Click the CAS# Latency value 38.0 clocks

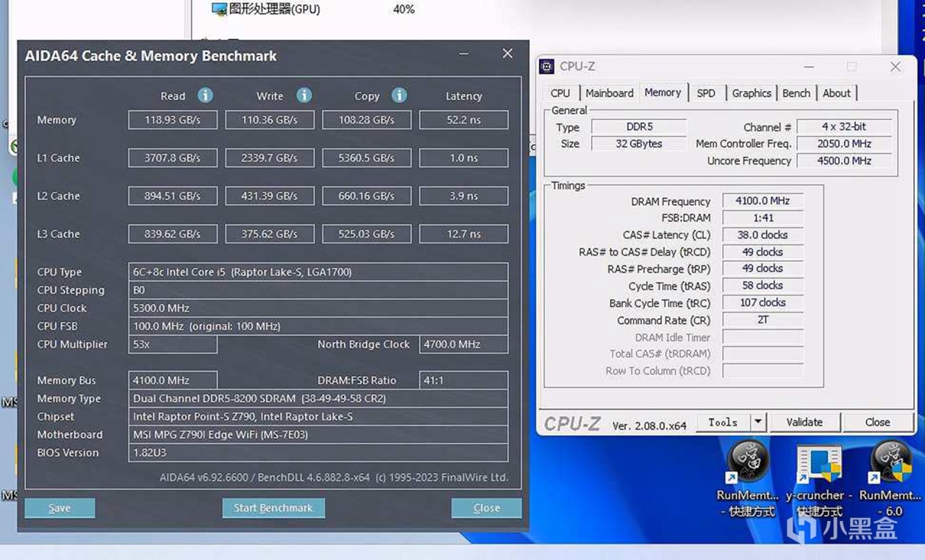pos(762,235)
